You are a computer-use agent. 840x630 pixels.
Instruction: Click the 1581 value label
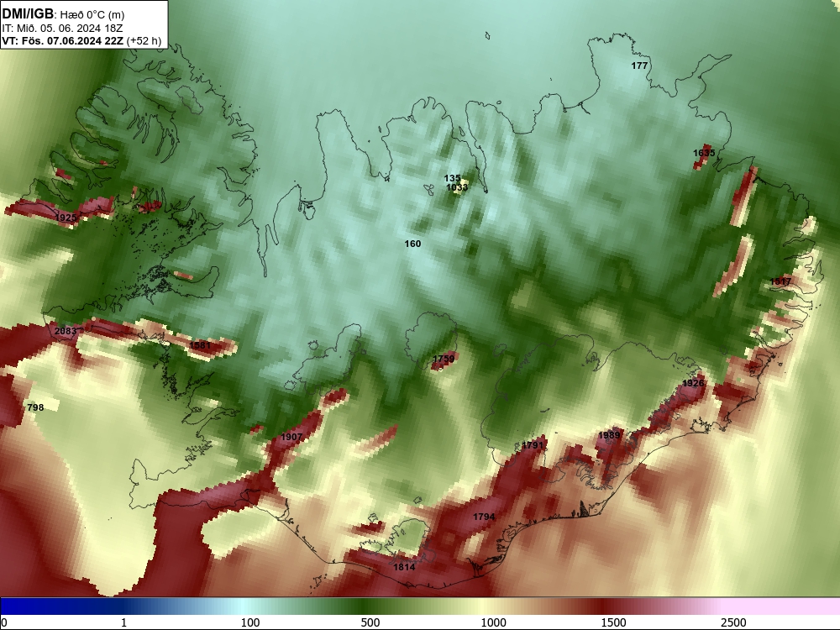point(200,345)
